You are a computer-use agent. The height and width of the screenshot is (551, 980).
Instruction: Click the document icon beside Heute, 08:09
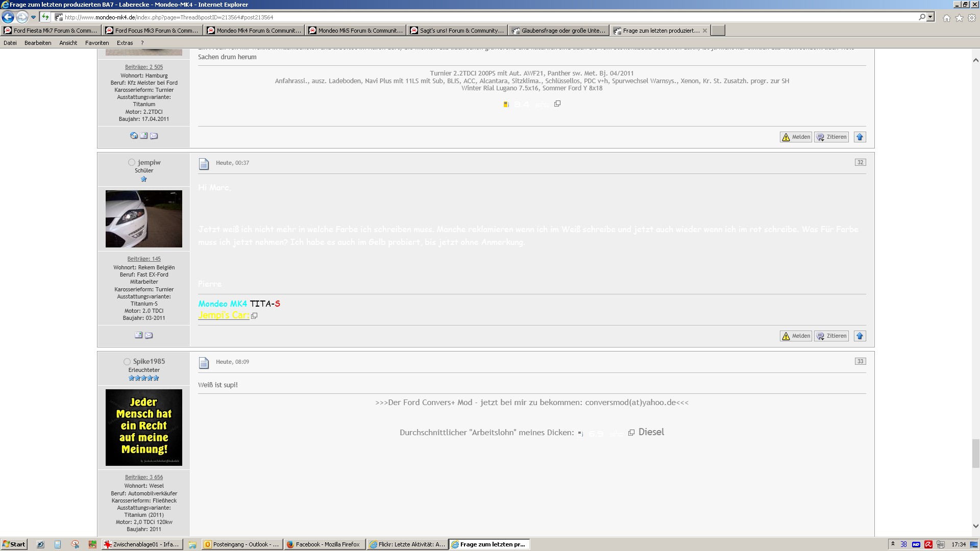coord(204,363)
